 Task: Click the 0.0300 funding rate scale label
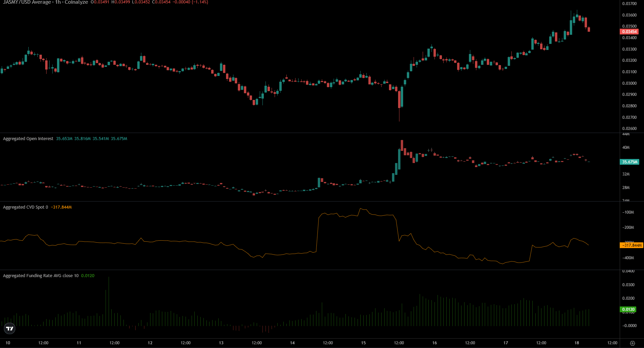(628, 285)
